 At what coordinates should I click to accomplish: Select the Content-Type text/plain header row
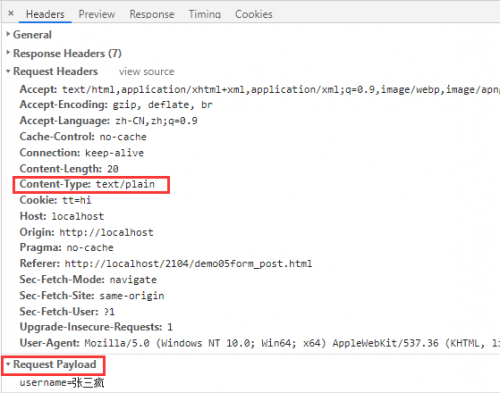(x=87, y=184)
